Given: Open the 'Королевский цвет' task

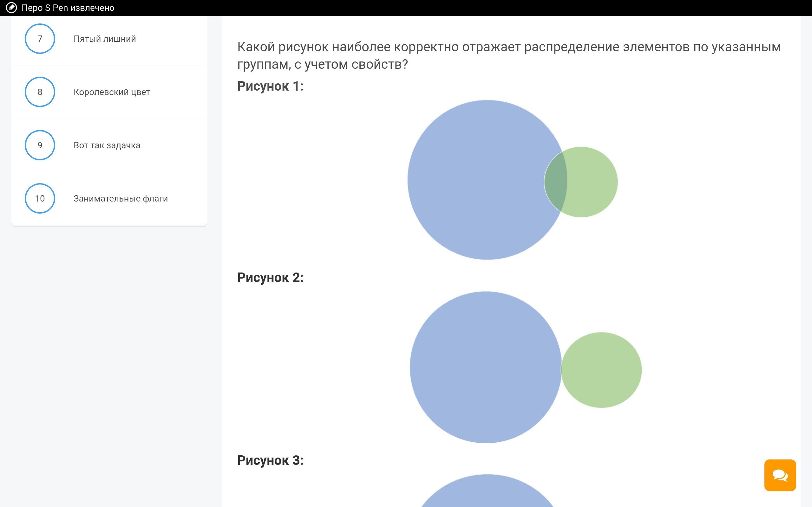Looking at the screenshot, I should coord(112,92).
